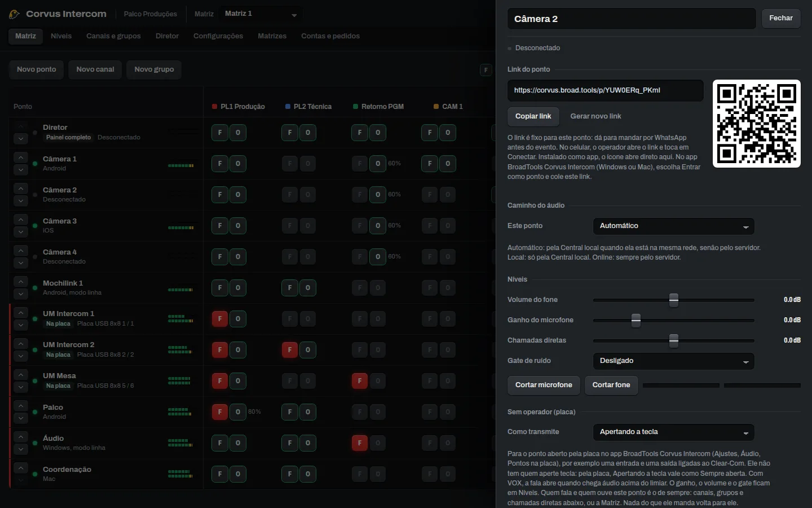The width and height of the screenshot is (812, 508).
Task: Click the Ganho do microfone slider handle
Action: click(636, 320)
